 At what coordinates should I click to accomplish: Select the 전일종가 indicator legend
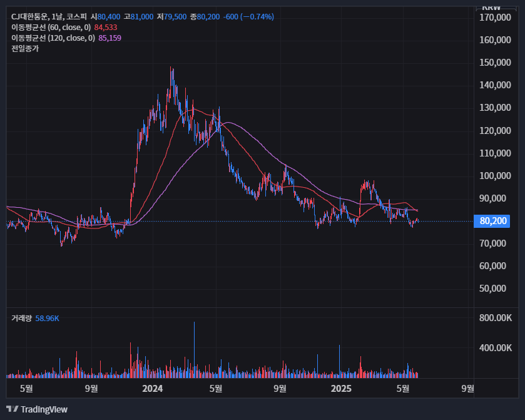(25, 49)
